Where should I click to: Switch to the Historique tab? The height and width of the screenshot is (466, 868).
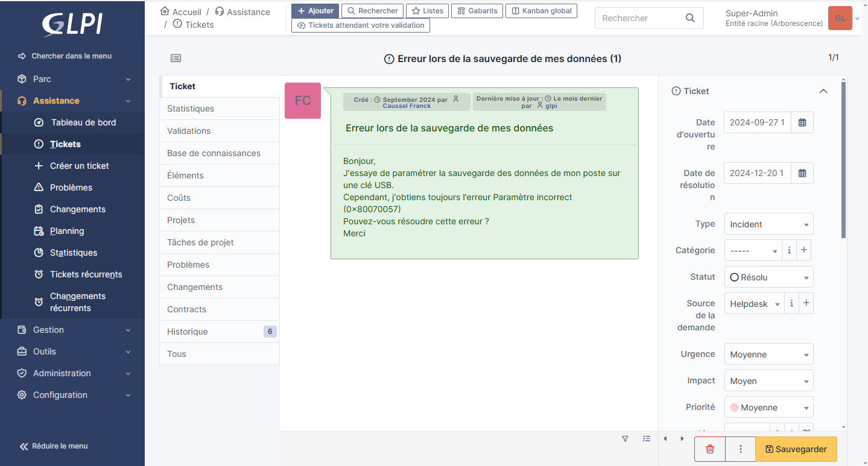(188, 332)
